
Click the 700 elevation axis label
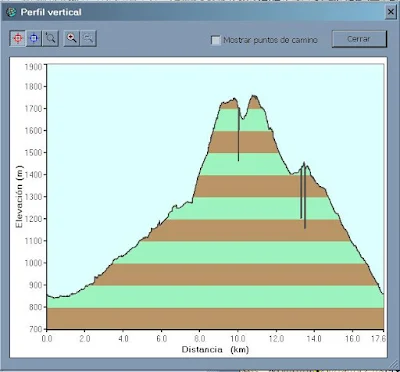(x=36, y=329)
